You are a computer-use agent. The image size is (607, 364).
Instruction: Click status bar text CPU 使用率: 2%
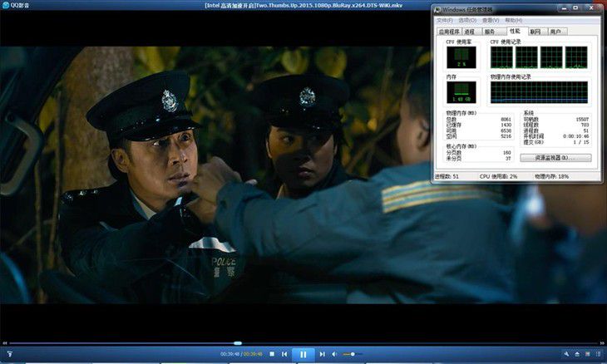coord(498,176)
